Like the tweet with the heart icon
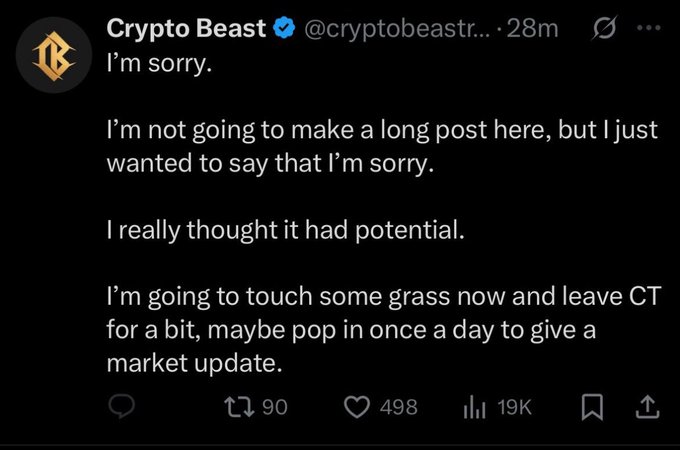Viewport: 680px width, 450px height. point(357,408)
